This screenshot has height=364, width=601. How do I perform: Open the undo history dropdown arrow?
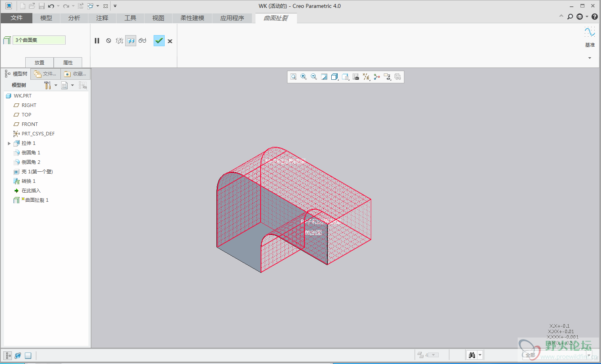pyautogui.click(x=58, y=6)
